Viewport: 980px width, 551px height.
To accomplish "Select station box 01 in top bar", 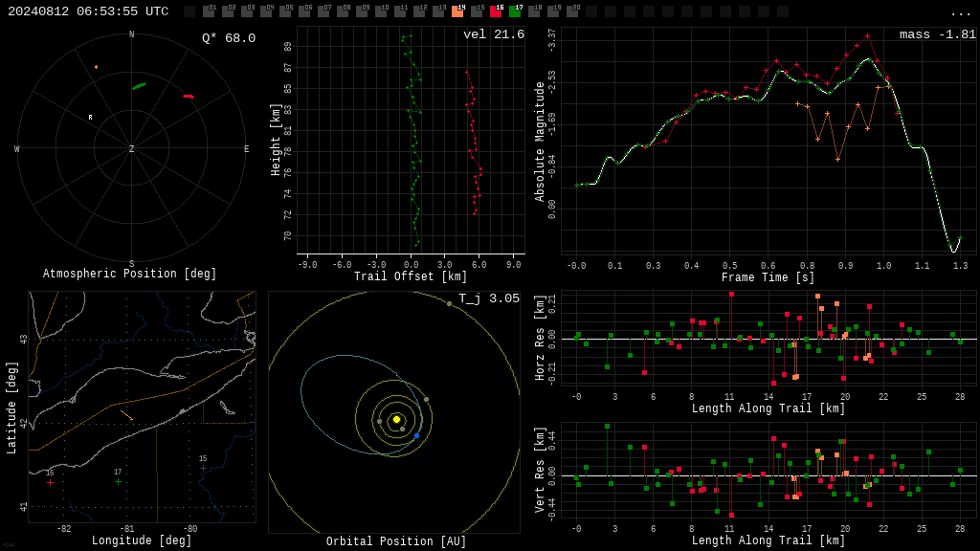I will [x=210, y=11].
